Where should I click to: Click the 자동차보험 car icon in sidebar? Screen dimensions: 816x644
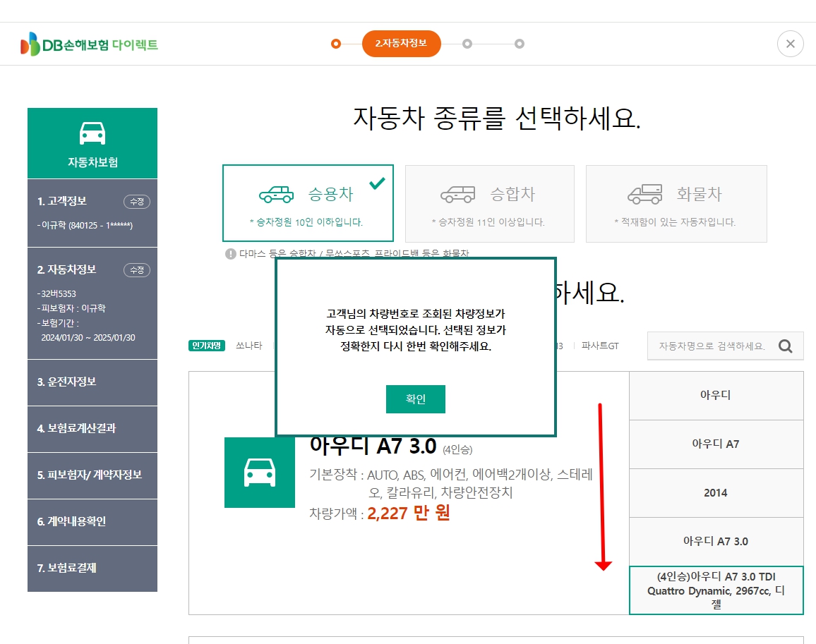pyautogui.click(x=92, y=133)
